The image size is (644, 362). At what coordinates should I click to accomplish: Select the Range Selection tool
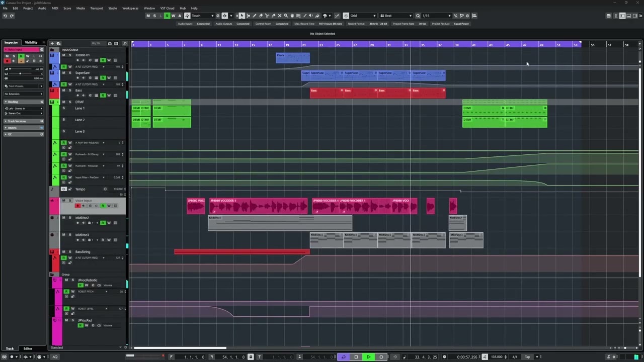248,16
